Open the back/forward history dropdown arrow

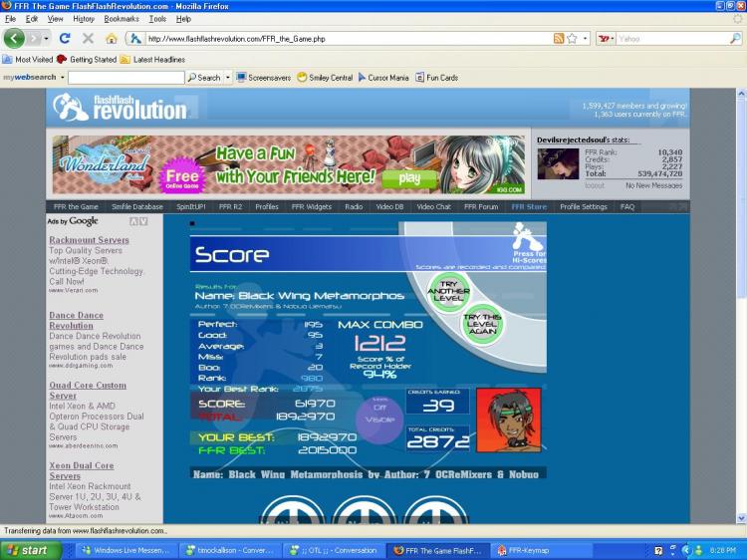click(46, 39)
